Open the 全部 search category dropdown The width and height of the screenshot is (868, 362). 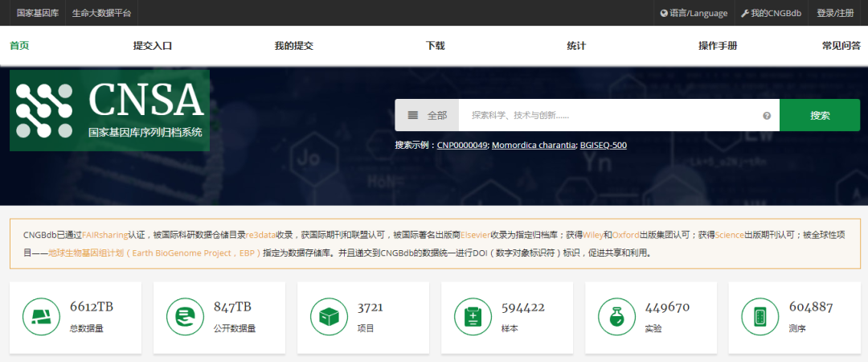tap(427, 115)
